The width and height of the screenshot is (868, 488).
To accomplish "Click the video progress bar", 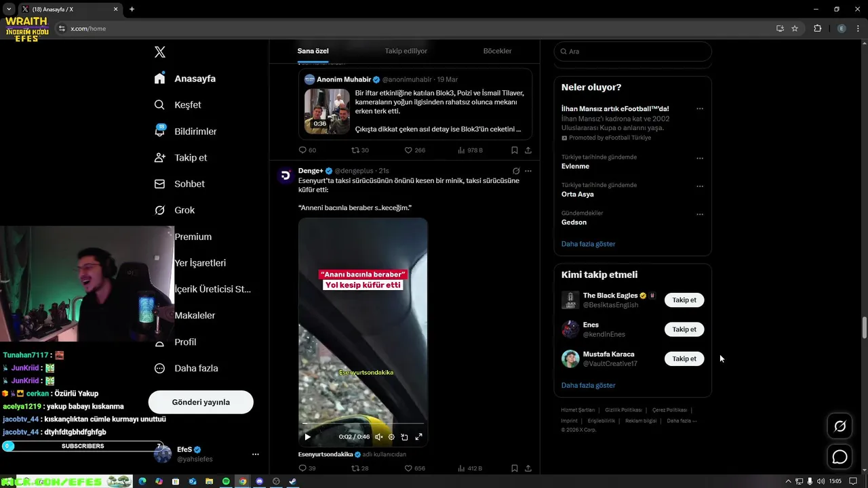I will pyautogui.click(x=363, y=424).
